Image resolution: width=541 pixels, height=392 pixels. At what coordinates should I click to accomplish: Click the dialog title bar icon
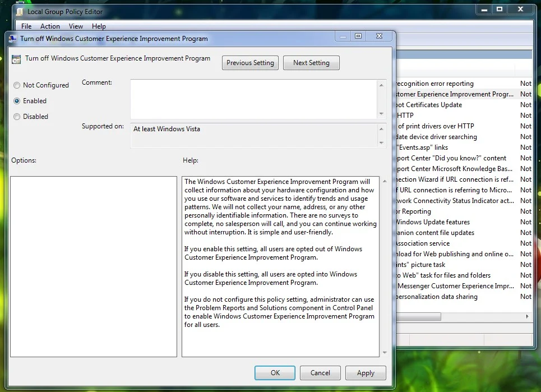(x=13, y=38)
